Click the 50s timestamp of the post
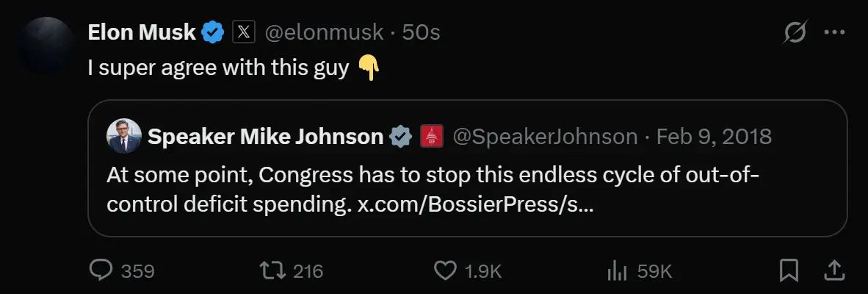 [421, 32]
